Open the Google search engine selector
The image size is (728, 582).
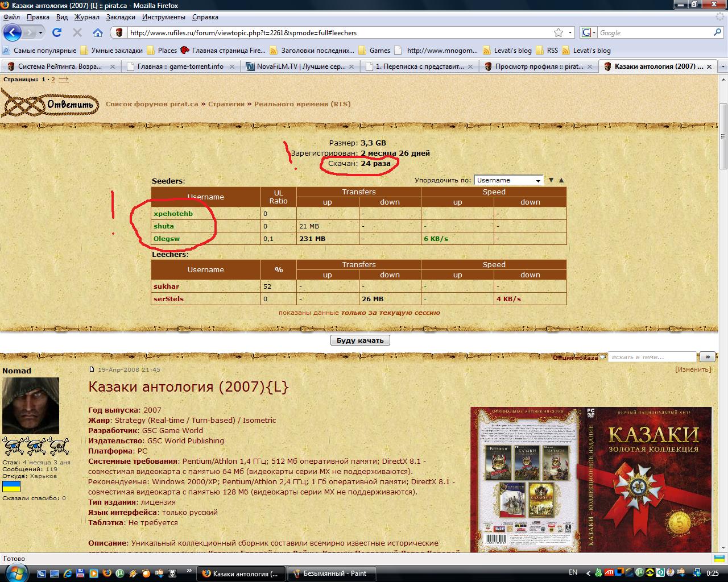(x=589, y=32)
